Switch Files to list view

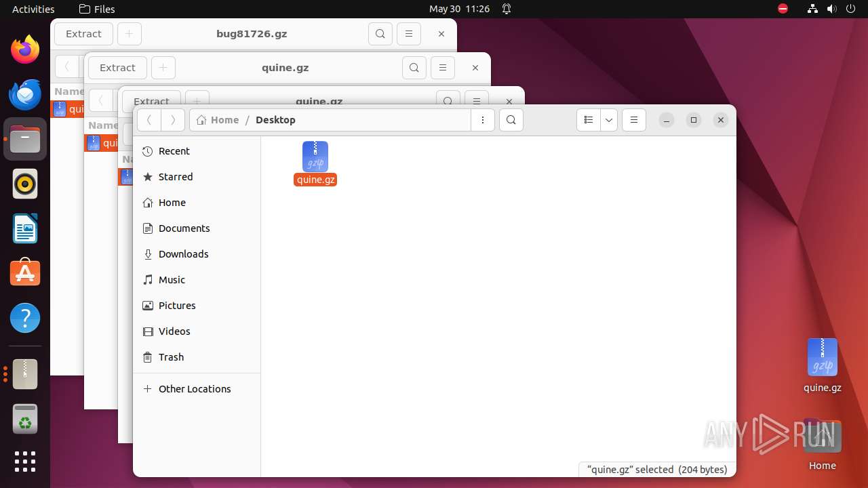(589, 120)
